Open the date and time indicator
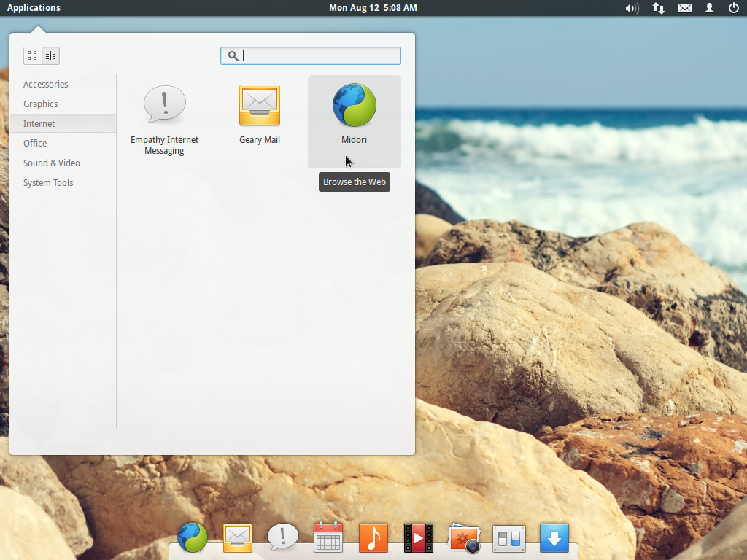Screen dimensions: 747x560 pos(373,7)
